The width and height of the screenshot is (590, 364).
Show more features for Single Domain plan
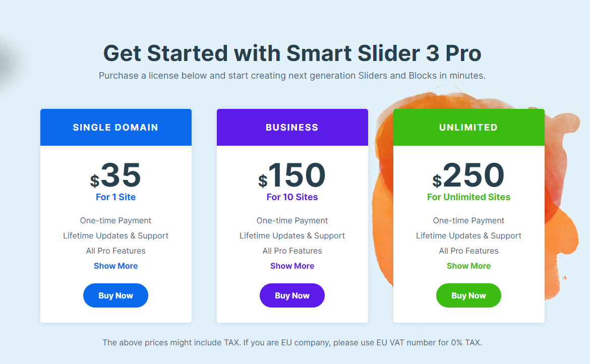115,266
